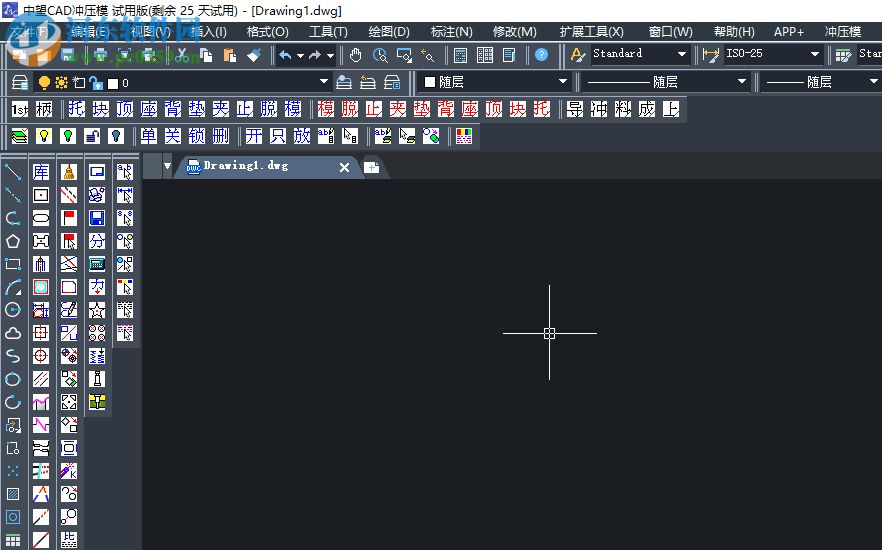Click the 1st toolbar icon

(x=20, y=109)
